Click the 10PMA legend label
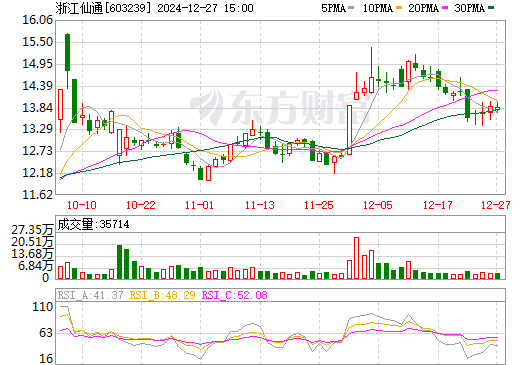Viewport: 520px width, 365px height. pyautogui.click(x=377, y=8)
